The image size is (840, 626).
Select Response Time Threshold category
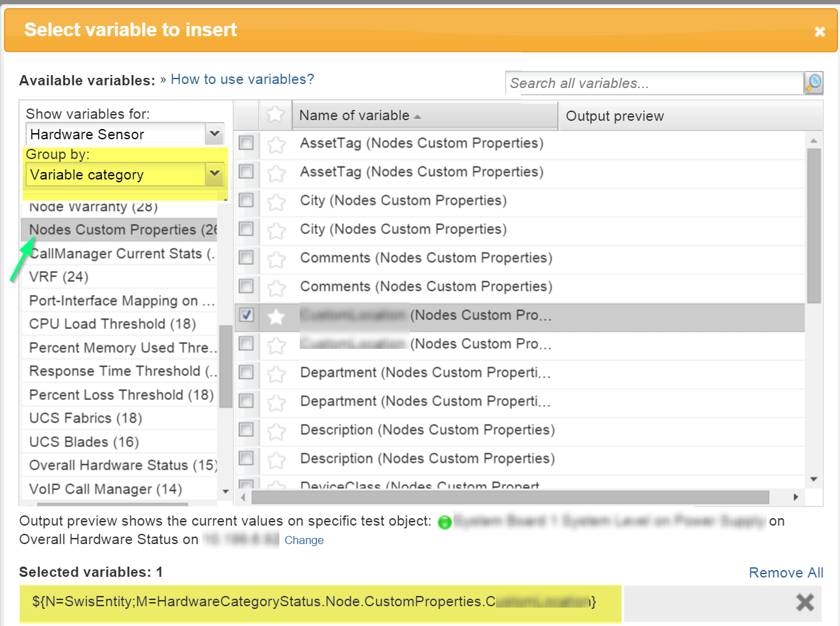[x=120, y=371]
